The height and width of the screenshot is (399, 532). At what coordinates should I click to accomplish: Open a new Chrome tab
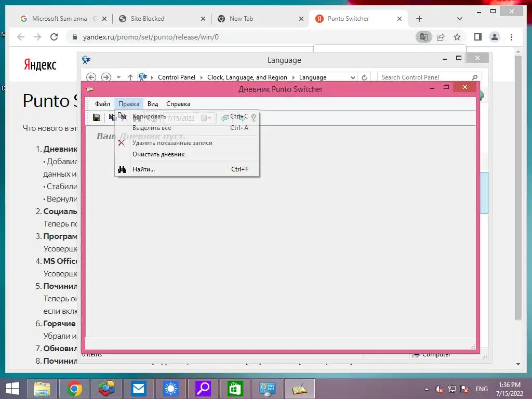419,19
